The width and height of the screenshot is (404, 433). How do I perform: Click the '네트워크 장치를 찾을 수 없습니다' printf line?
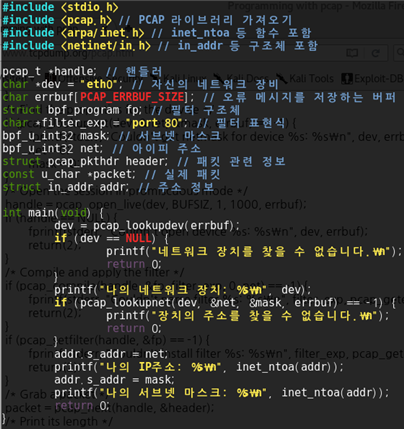pyautogui.click(x=254, y=251)
